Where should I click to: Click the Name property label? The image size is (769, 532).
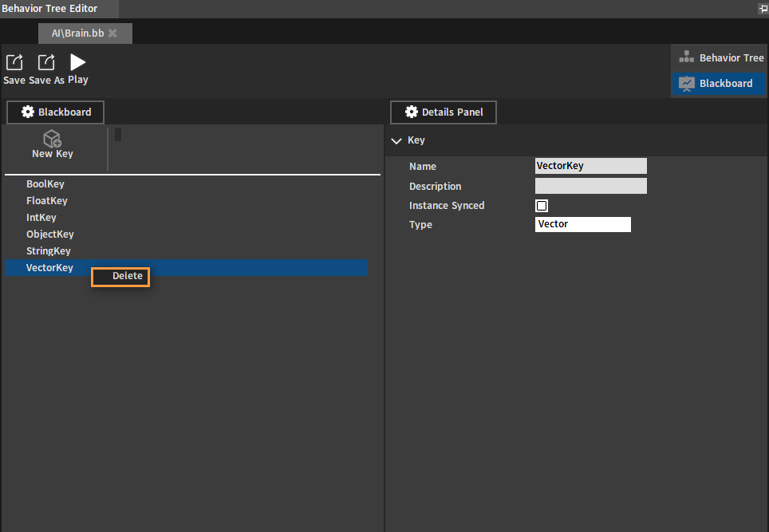422,166
